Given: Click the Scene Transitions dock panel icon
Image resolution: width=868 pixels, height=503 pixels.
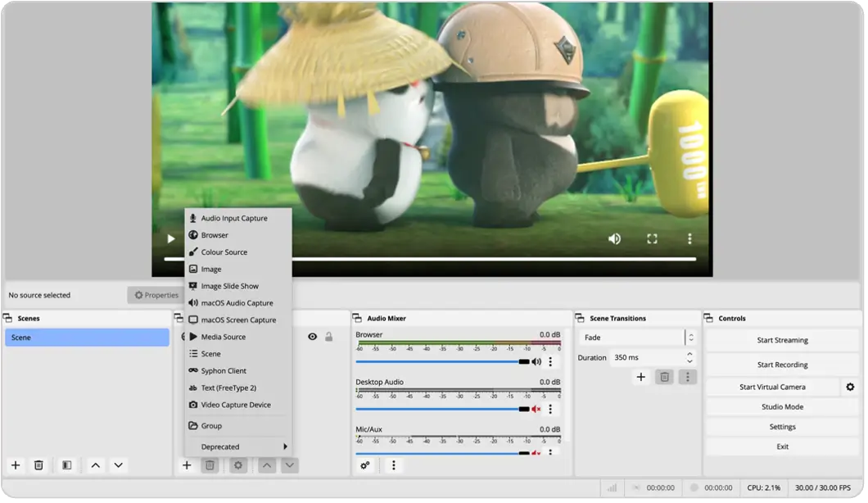Looking at the screenshot, I should point(580,319).
